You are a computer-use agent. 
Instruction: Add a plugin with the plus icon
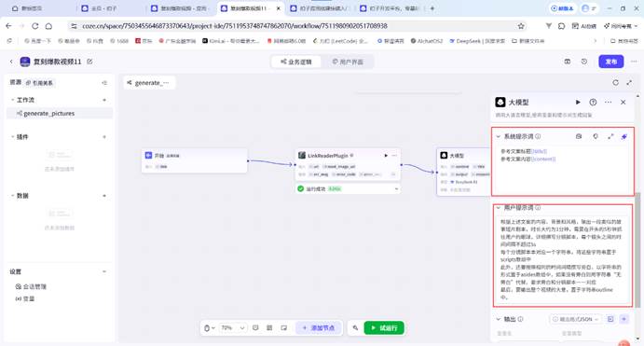(104, 137)
